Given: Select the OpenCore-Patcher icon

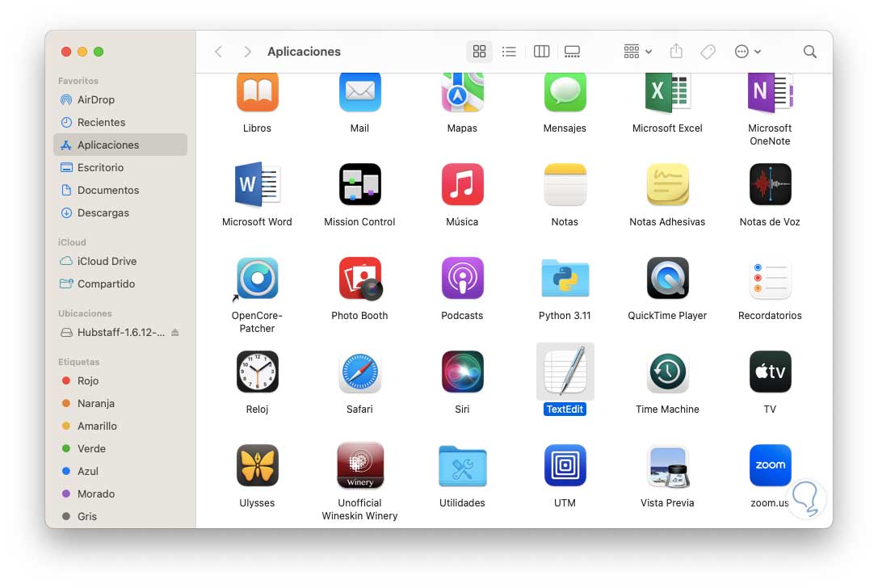Looking at the screenshot, I should coord(257,279).
